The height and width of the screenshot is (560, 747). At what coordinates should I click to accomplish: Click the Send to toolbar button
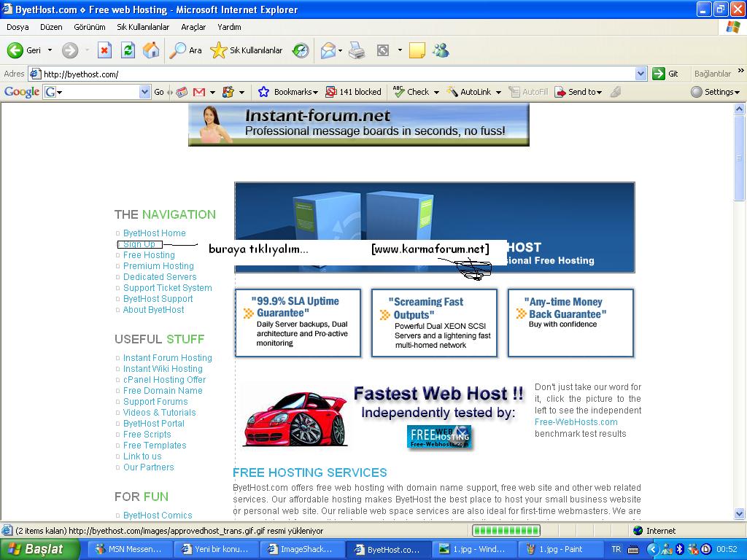[x=578, y=92]
